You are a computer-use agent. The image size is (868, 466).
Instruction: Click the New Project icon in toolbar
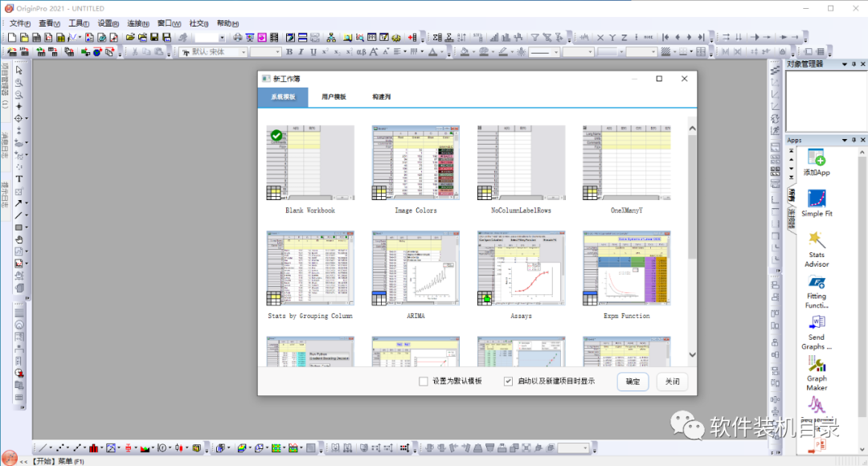[x=11, y=38]
